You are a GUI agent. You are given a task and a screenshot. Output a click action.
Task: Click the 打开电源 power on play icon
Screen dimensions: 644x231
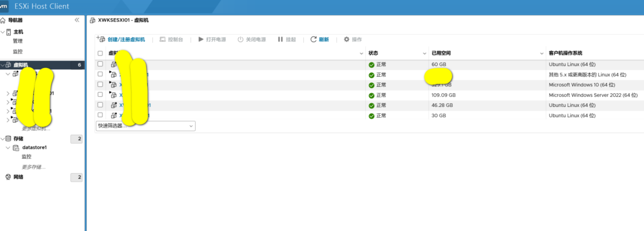(x=201, y=40)
